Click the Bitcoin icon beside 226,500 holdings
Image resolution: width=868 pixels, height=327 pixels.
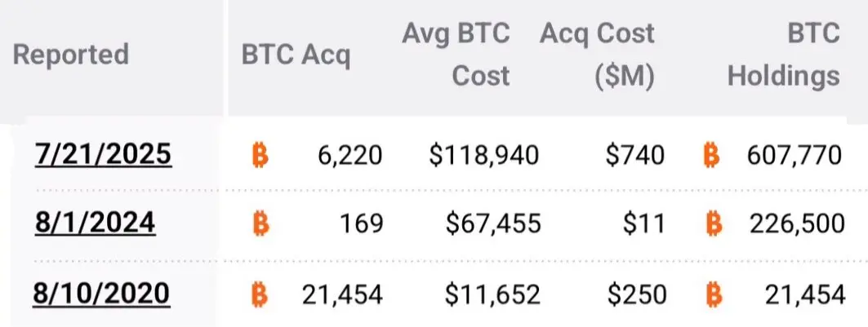(715, 224)
